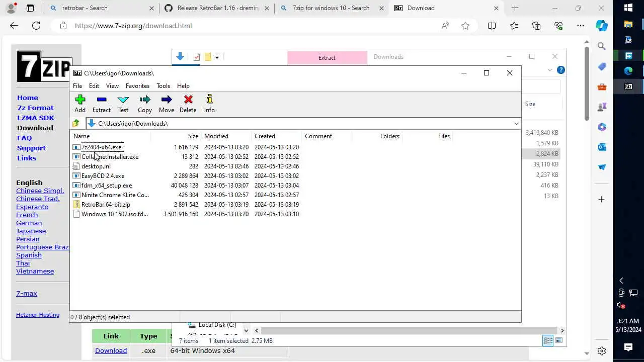
Task: Open the View menu in 7-Zip
Action: [x=112, y=86]
